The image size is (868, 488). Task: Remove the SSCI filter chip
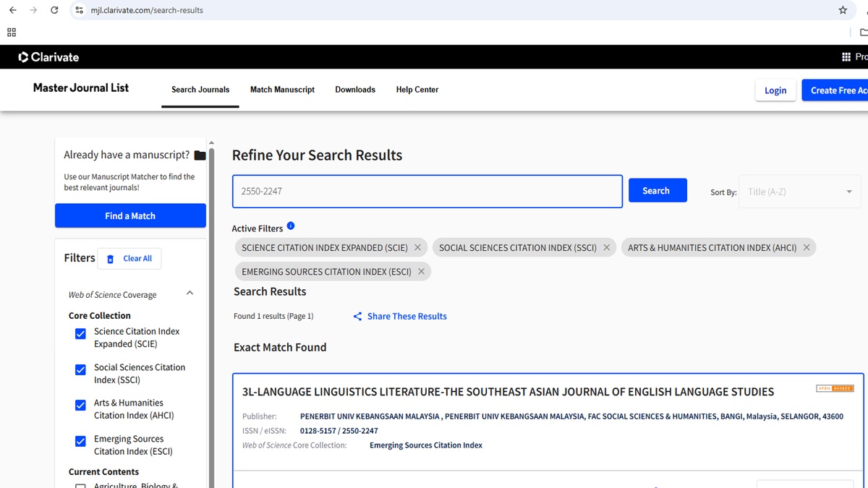[x=606, y=247]
